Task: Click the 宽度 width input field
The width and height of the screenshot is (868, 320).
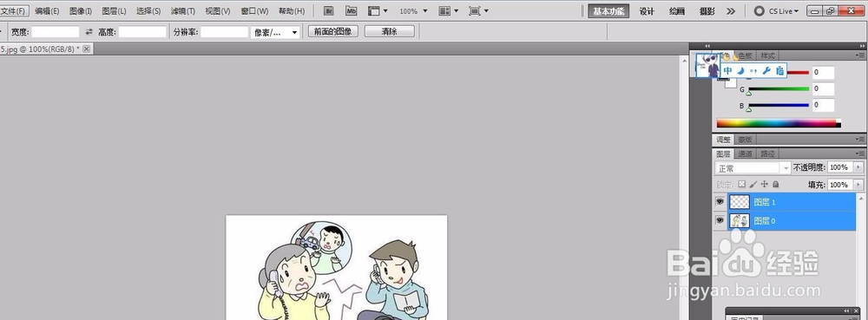Action: (x=56, y=32)
